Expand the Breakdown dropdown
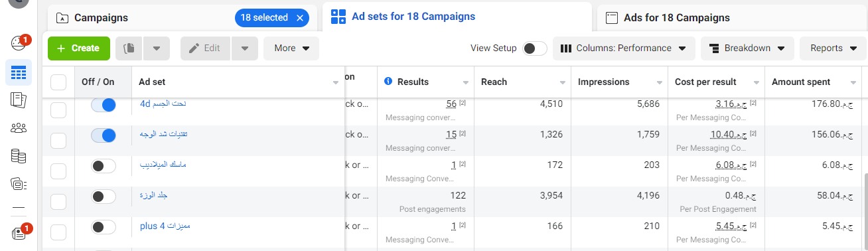Screen dimensions: 868x251 (x=747, y=48)
